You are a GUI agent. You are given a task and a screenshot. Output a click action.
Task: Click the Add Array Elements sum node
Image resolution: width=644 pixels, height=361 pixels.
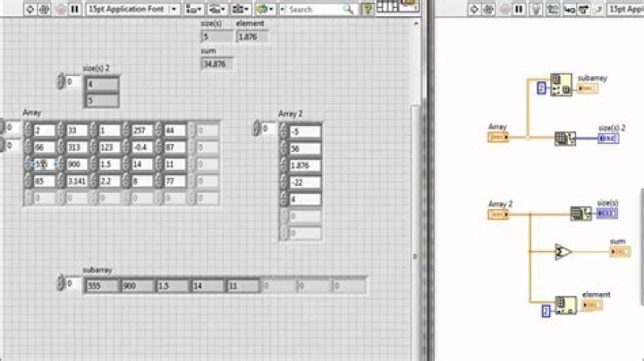(x=563, y=251)
